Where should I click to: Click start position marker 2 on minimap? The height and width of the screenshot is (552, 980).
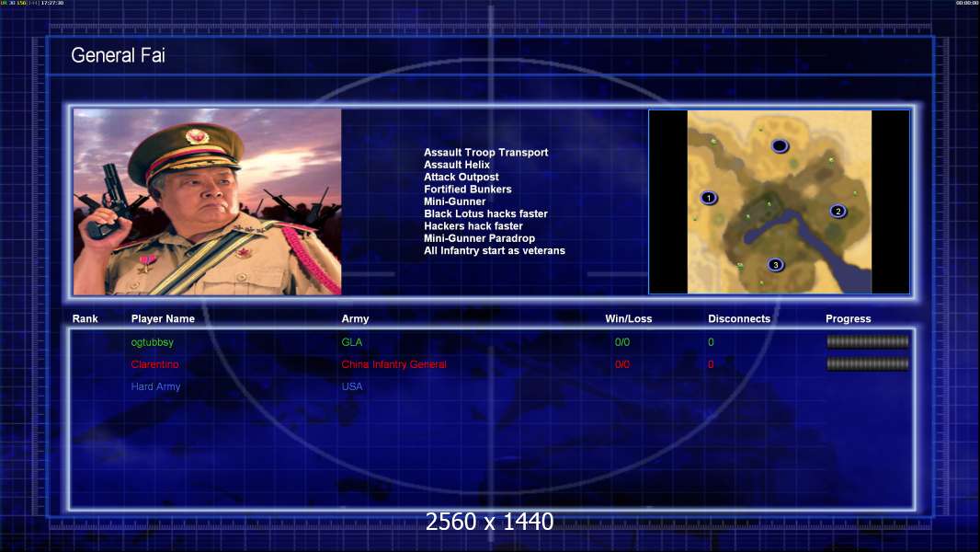838,212
